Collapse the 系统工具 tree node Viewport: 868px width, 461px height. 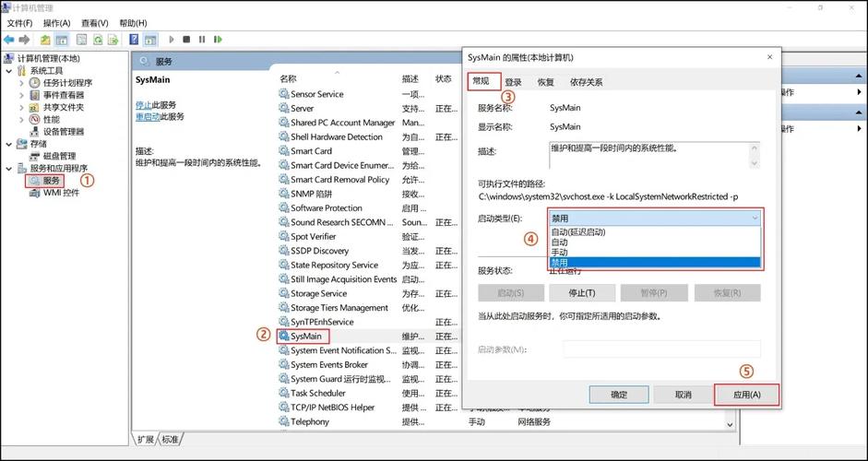coord(10,71)
